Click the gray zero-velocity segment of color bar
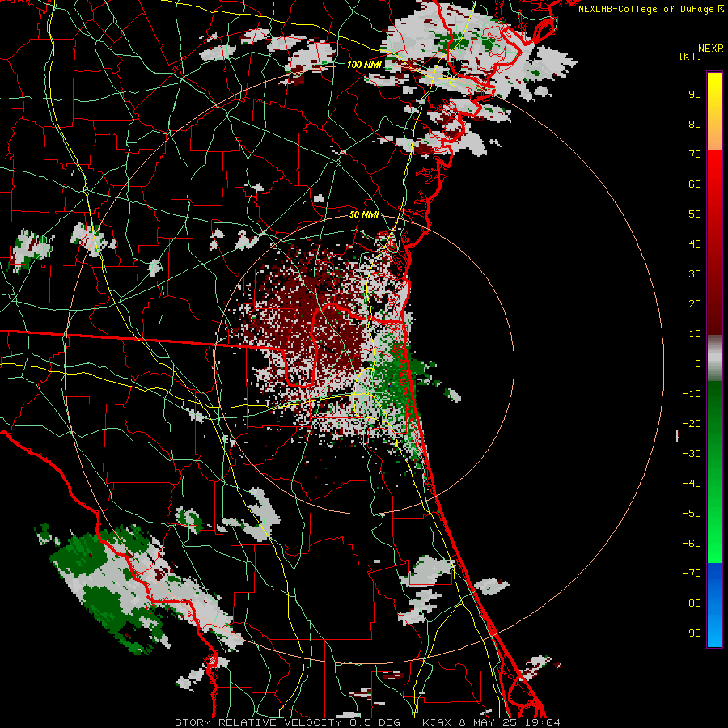 [714, 358]
